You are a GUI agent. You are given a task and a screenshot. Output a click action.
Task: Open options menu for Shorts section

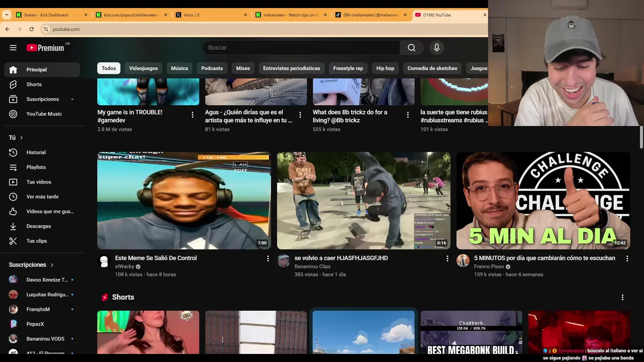click(622, 297)
